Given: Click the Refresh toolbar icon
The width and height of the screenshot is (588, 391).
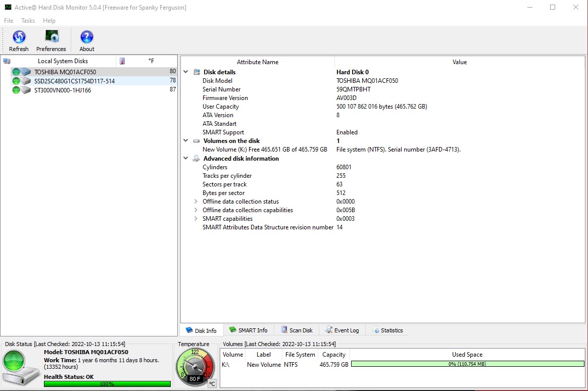Looking at the screenshot, I should pyautogui.click(x=19, y=37).
